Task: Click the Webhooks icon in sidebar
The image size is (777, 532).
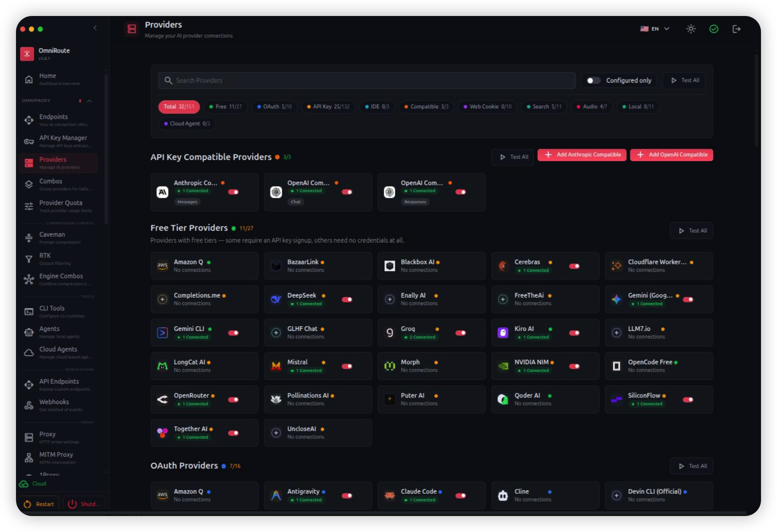Action: 29,405
